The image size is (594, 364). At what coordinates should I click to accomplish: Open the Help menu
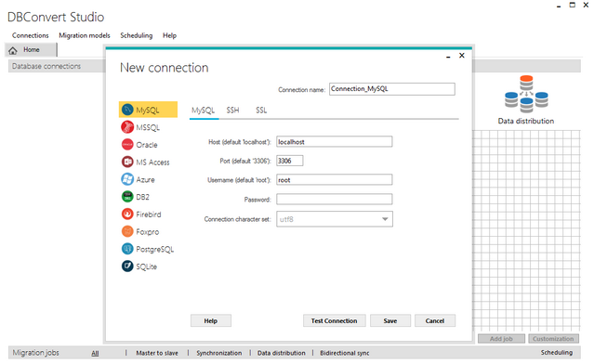[170, 35]
